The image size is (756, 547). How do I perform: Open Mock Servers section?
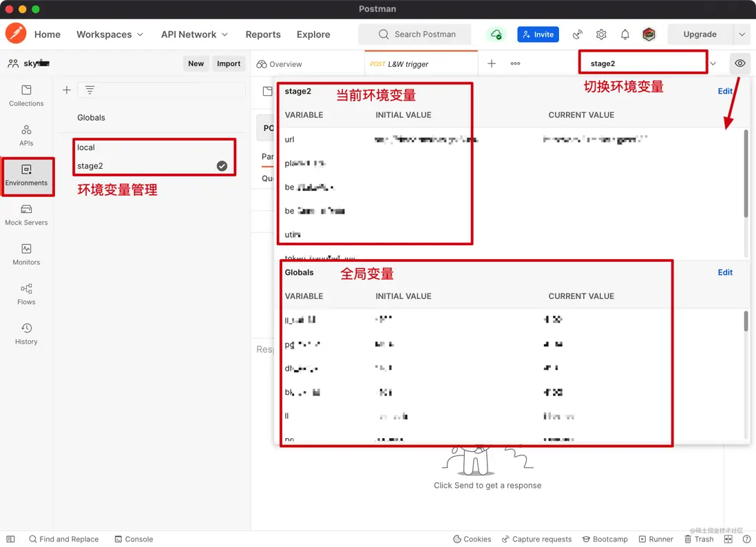(26, 215)
